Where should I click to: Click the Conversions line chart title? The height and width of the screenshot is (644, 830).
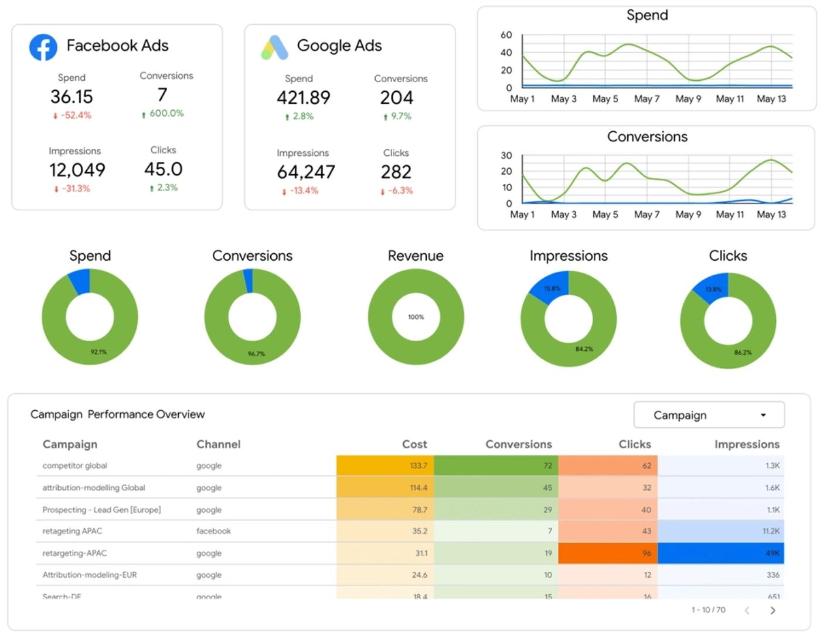(647, 137)
